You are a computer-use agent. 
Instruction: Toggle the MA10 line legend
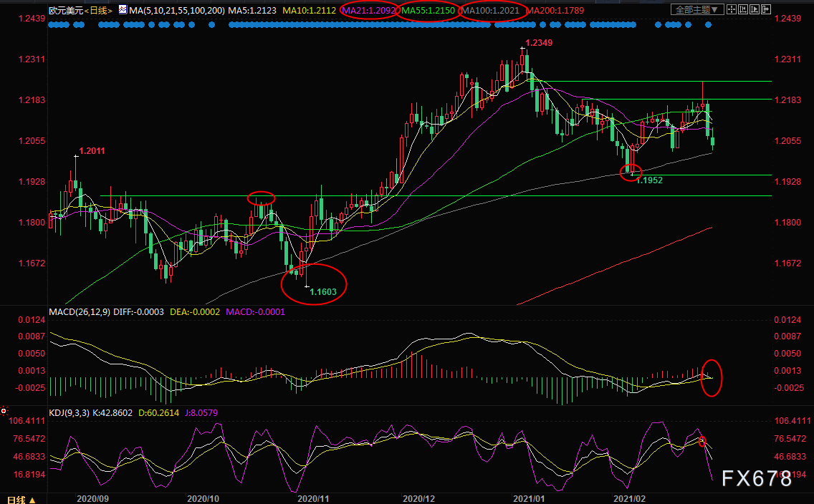pyautogui.click(x=310, y=10)
